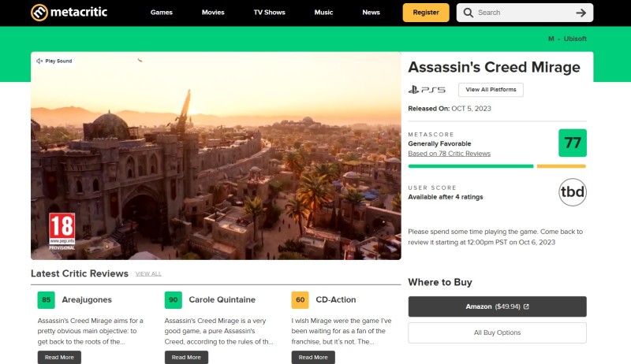Open the CD-Action reviewer name
The width and height of the screenshot is (631, 364).
pyautogui.click(x=336, y=299)
